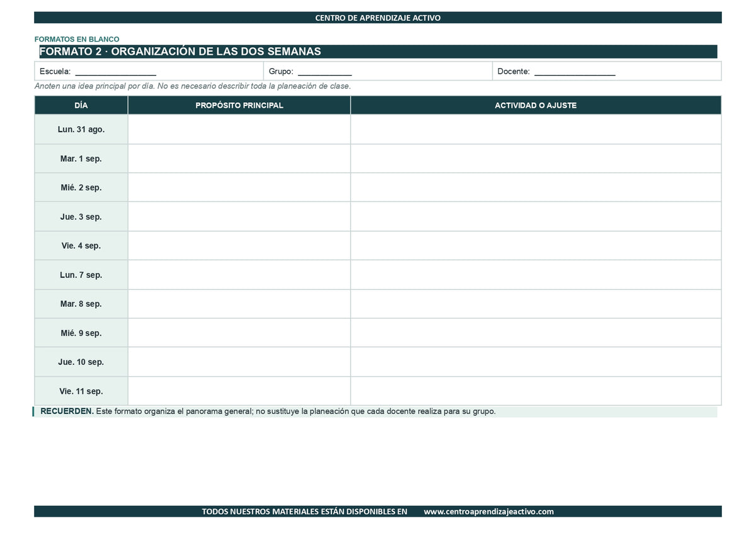The width and height of the screenshot is (756, 535).
Task: Click Propósito principal cell for Mié. 9 sep.
Action: click(x=239, y=333)
